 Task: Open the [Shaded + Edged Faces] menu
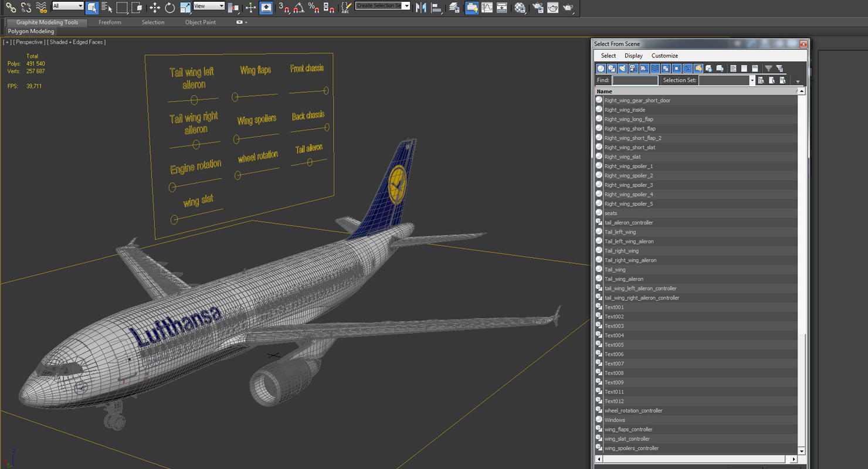pyautogui.click(x=77, y=42)
